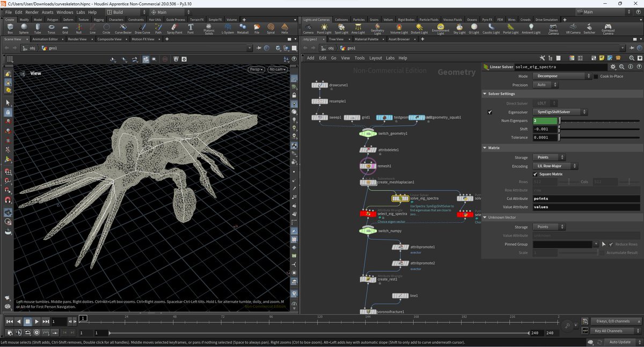This screenshot has height=347, width=644.
Task: Switch to the Material Palette tab
Action: [367, 39]
